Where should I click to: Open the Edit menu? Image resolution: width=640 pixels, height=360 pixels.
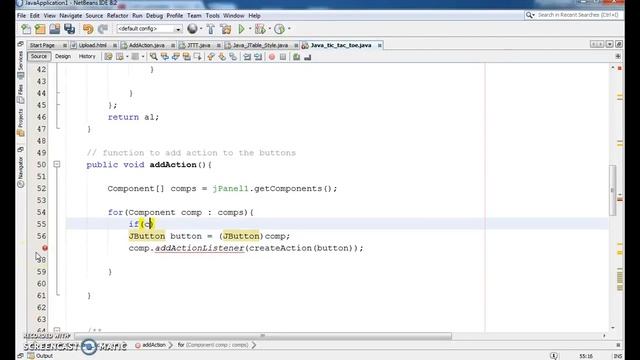[35, 16]
